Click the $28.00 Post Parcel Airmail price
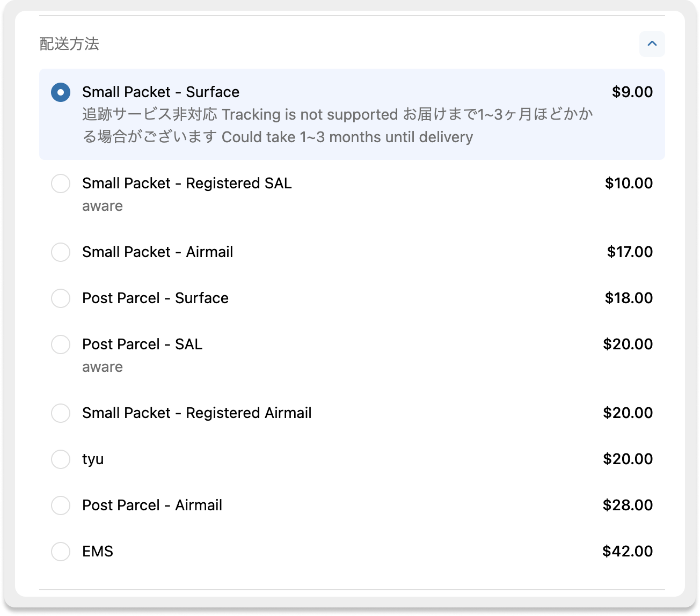The width and height of the screenshot is (700, 616). 628,505
